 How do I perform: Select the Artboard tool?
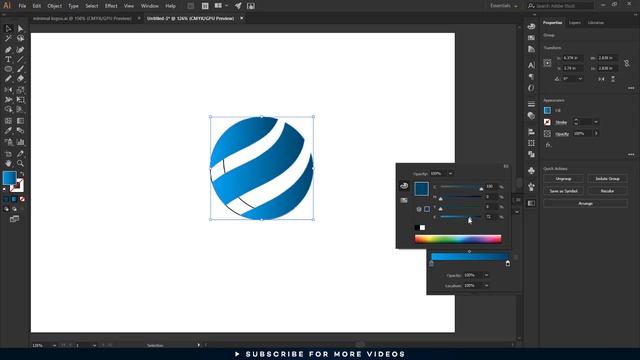tap(8, 154)
